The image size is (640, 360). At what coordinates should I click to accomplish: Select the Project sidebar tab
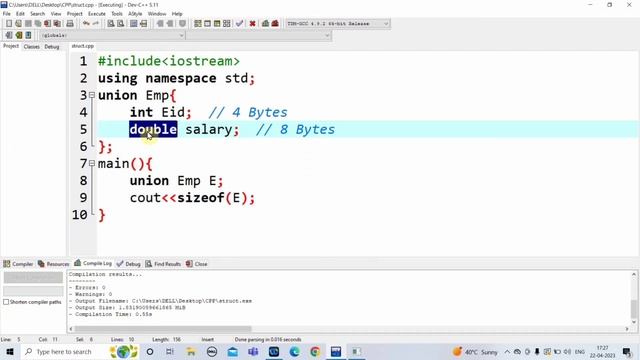[x=11, y=46]
